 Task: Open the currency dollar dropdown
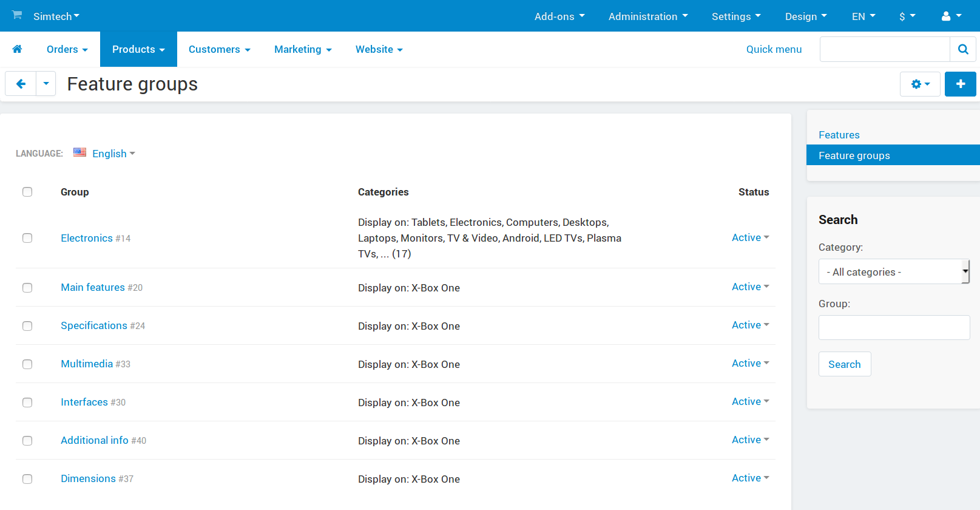[x=907, y=16]
